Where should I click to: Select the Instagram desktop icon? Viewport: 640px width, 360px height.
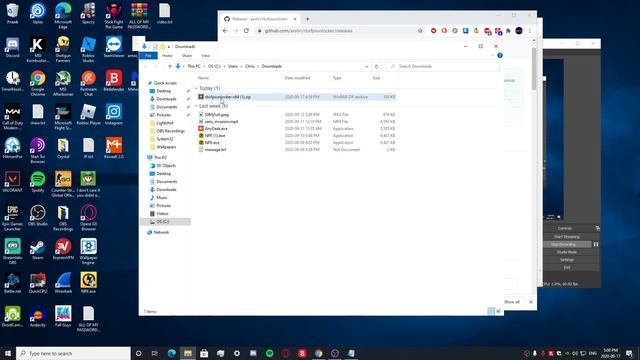[113, 115]
